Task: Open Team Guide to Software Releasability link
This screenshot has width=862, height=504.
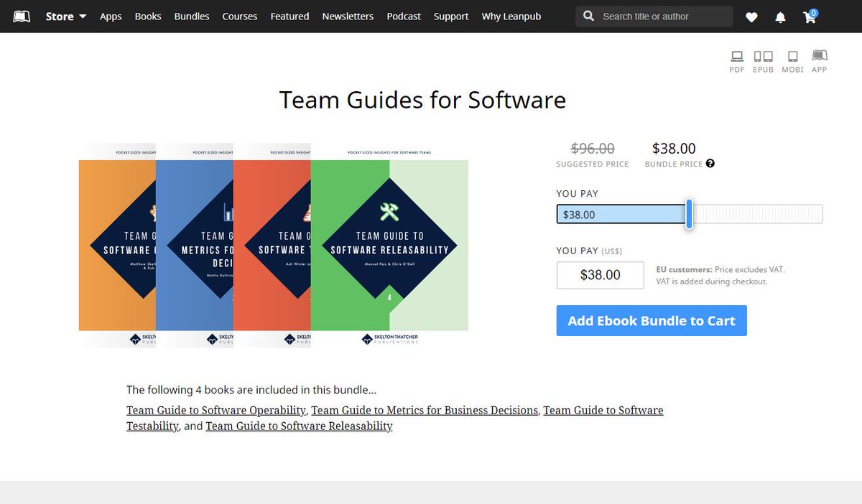Action: 299,426
